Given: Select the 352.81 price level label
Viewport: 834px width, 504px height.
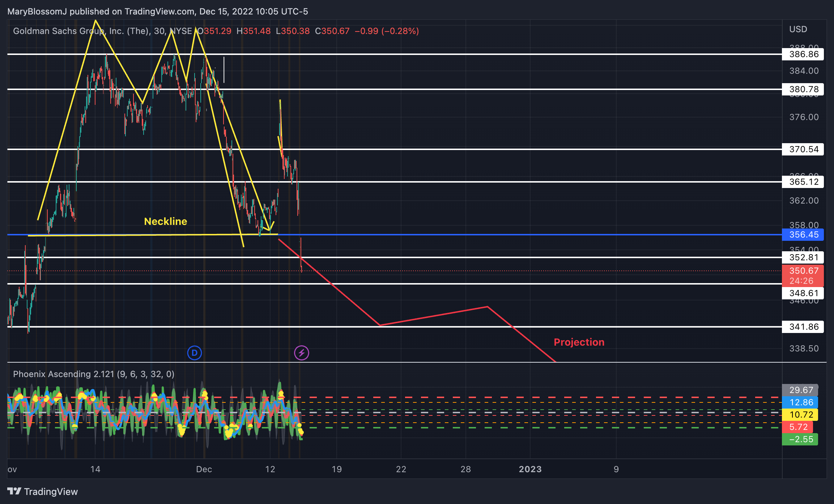Looking at the screenshot, I should (803, 257).
